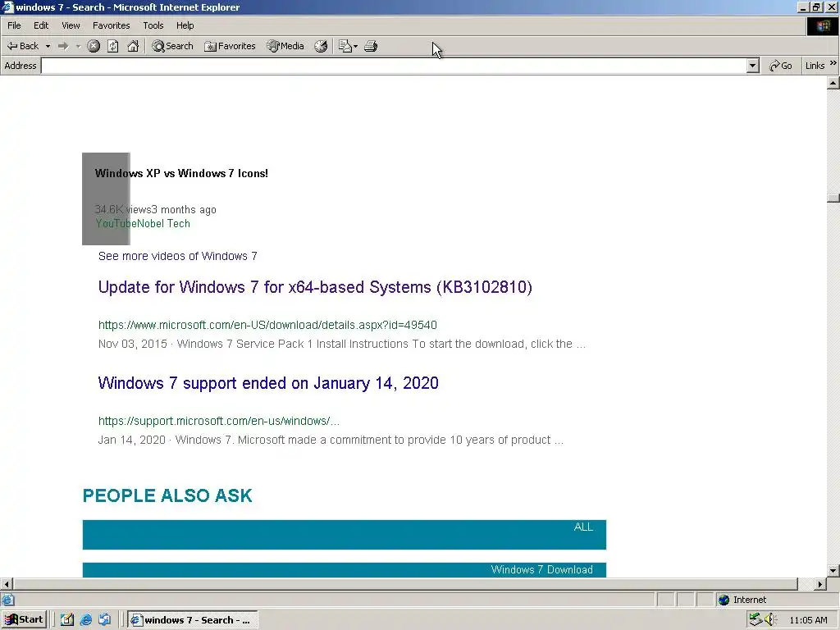
Task: Open the Windows XP vs Windows 7 Icons video
Action: (181, 174)
